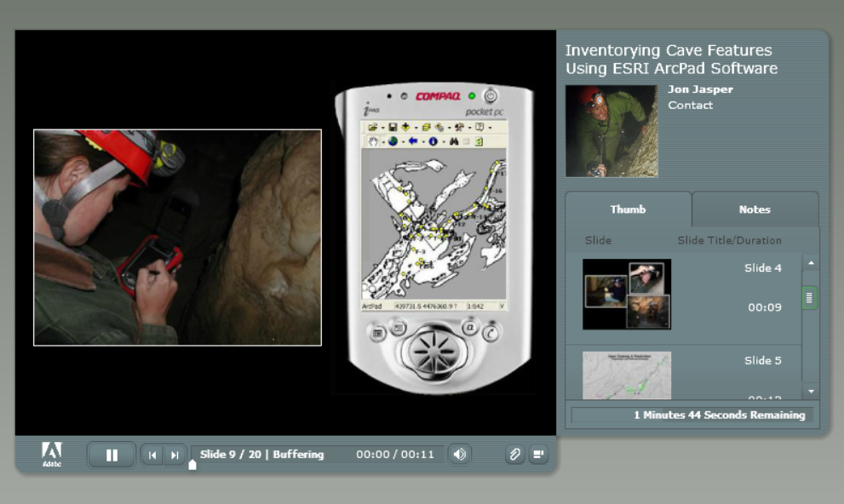Viewport: 844px width, 504px height.
Task: Select the Slide 4 thumbnail
Action: click(x=627, y=295)
